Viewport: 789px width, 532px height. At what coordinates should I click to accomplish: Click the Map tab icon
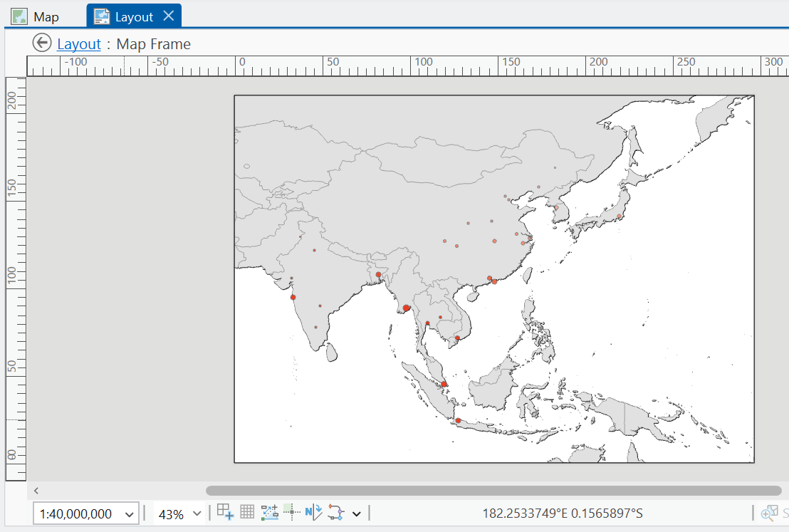tap(20, 16)
